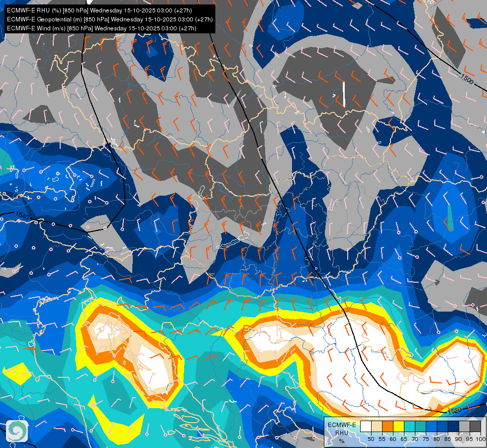Click the navy 85-90 legend swatch
The image size is (487, 448).
[x=454, y=426]
